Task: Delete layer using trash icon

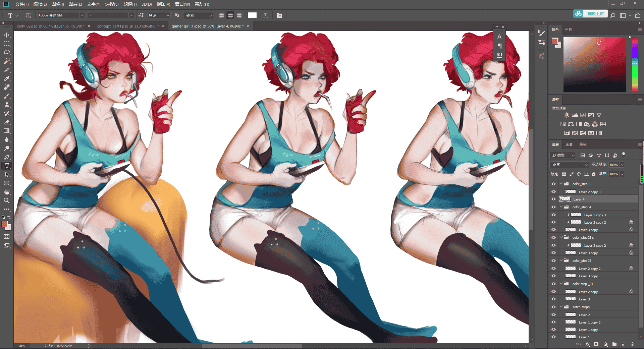Action: tap(633, 344)
